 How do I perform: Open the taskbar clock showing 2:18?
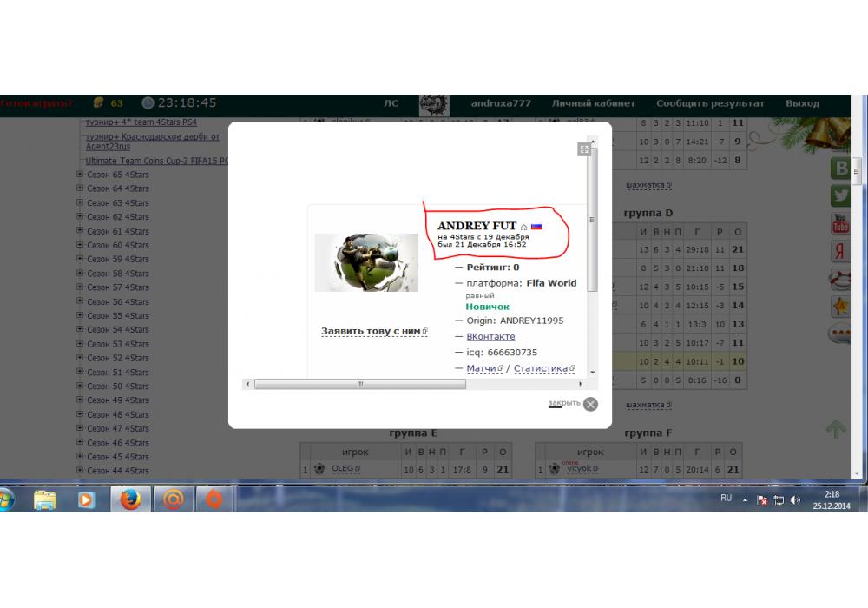[x=832, y=499]
